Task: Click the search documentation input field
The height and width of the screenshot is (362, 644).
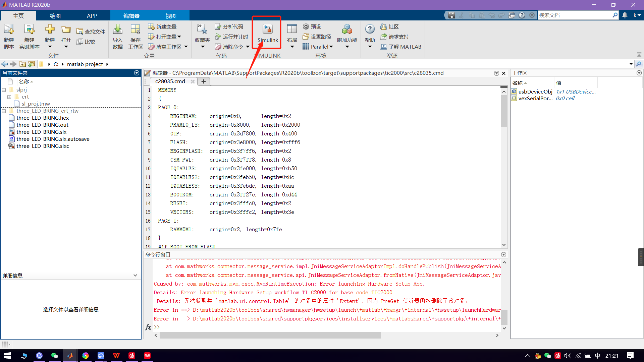Action: 575,15
